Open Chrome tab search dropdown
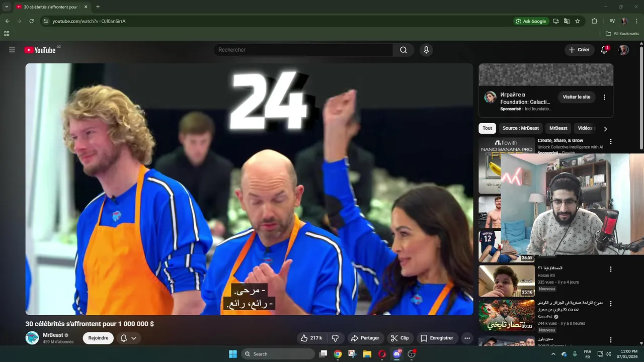Image resolution: width=644 pixels, height=362 pixels. [7, 7]
